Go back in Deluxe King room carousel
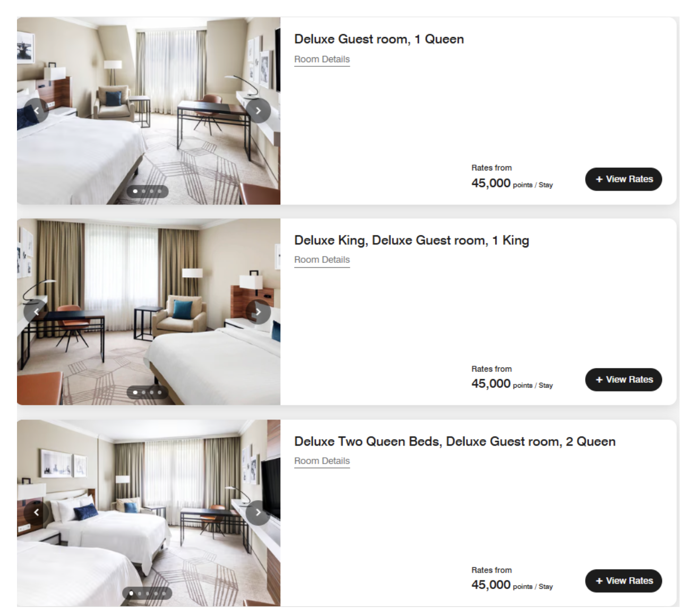The image size is (687, 616). pos(36,312)
